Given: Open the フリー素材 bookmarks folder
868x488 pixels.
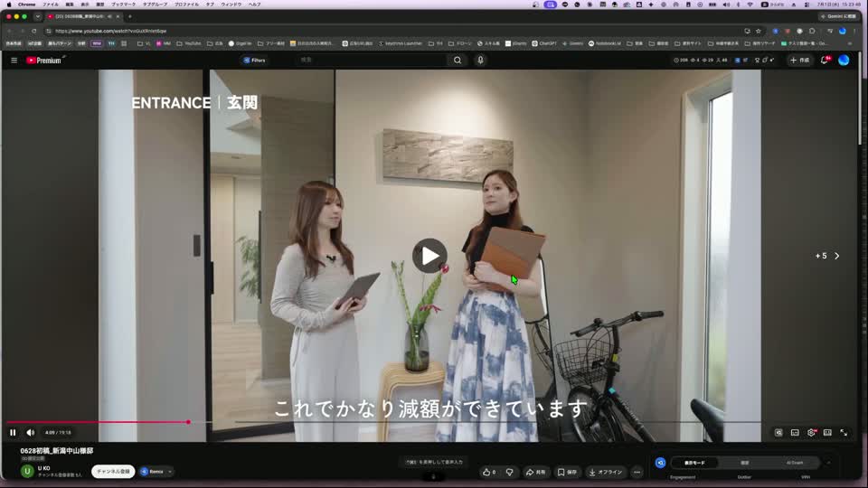Looking at the screenshot, I should click(271, 43).
